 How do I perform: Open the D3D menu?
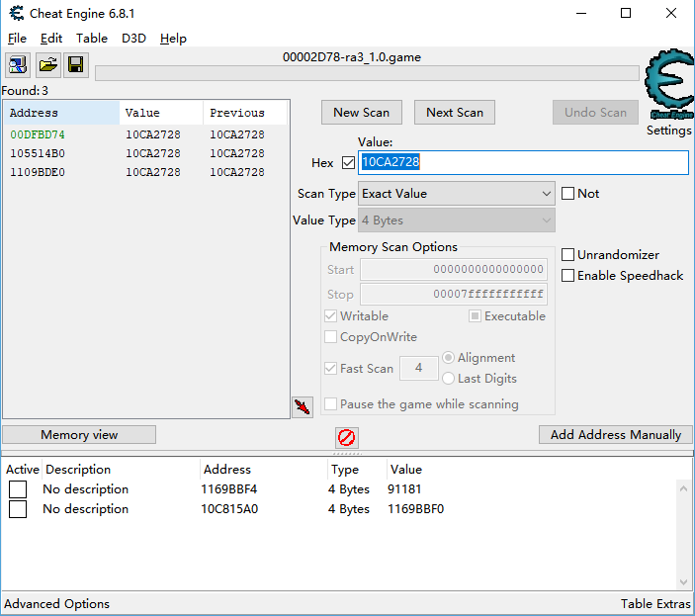[133, 39]
